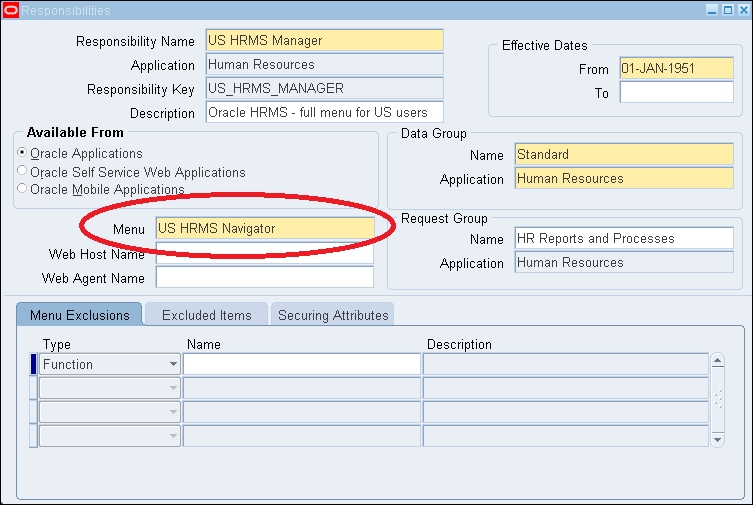Click the first row Name field in exclusions
753x505 pixels.
(x=302, y=364)
